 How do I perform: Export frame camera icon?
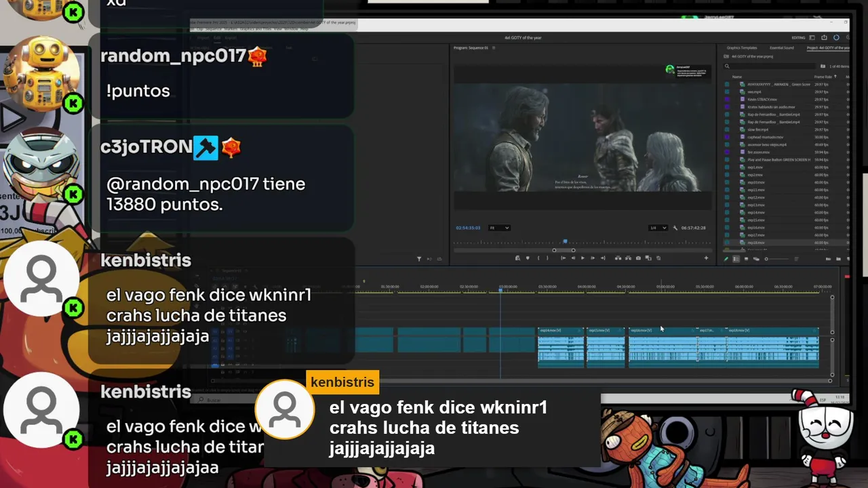(x=638, y=258)
